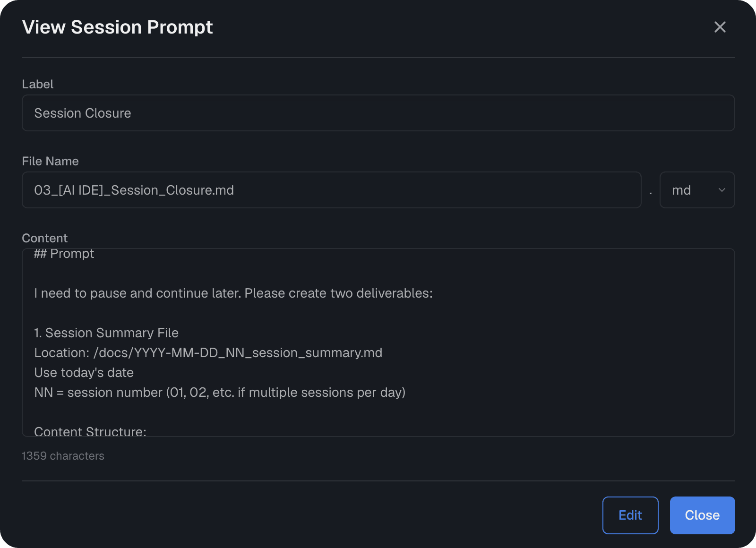Image resolution: width=756 pixels, height=548 pixels.
Task: Select the Session Closure label text
Action: [x=83, y=113]
